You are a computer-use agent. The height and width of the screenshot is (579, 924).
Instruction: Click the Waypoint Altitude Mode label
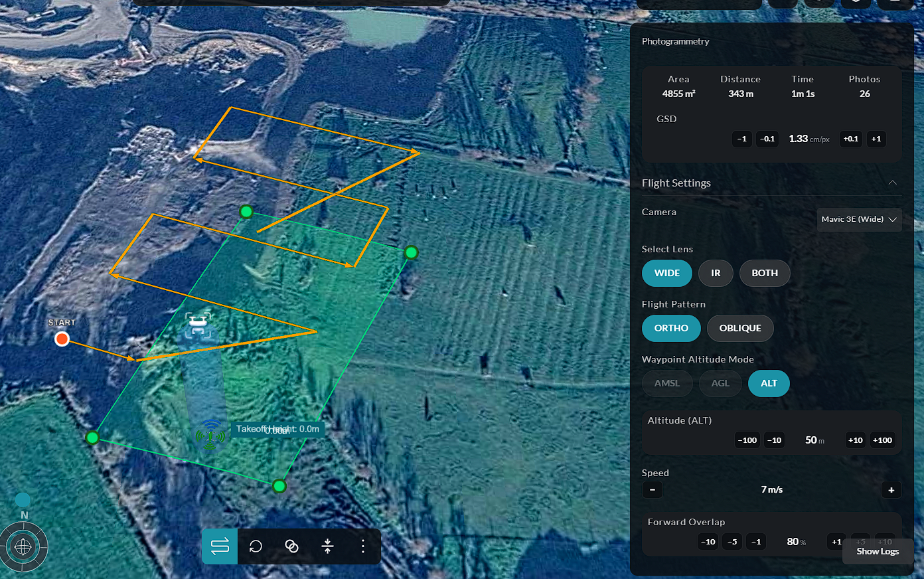[x=698, y=359]
